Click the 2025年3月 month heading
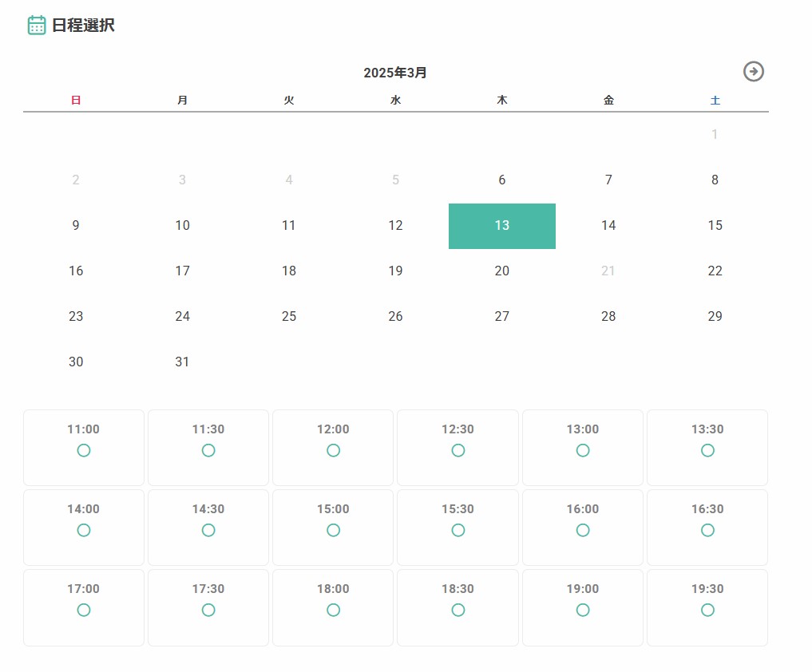The height and width of the screenshot is (672, 812). (x=395, y=73)
